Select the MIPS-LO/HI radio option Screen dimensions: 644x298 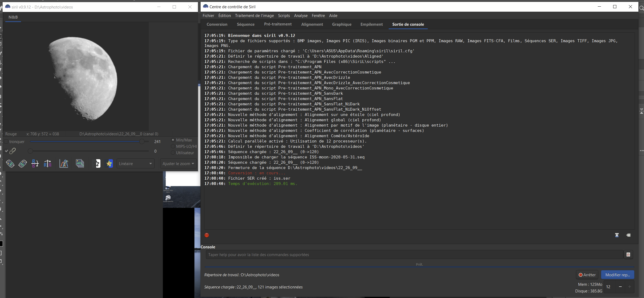[173, 146]
